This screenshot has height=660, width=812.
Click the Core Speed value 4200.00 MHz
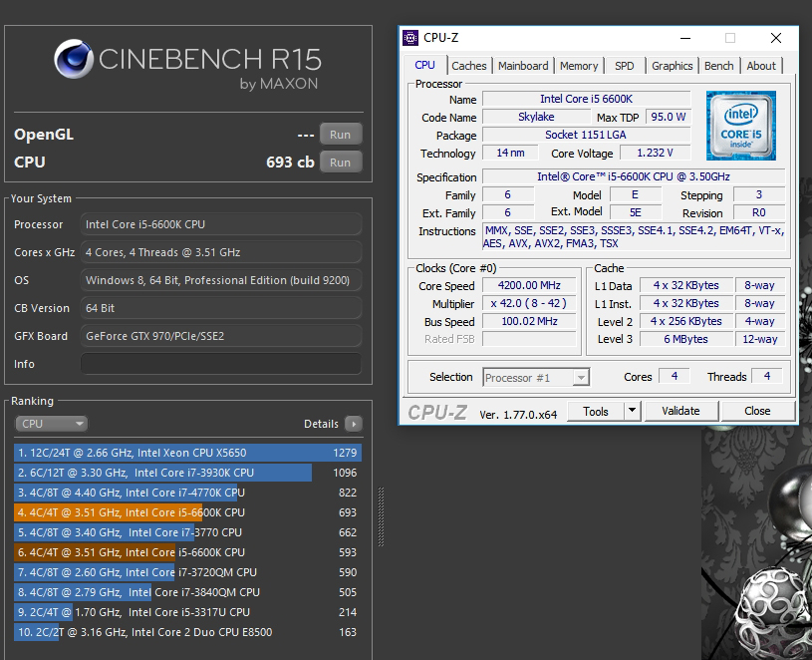529,285
